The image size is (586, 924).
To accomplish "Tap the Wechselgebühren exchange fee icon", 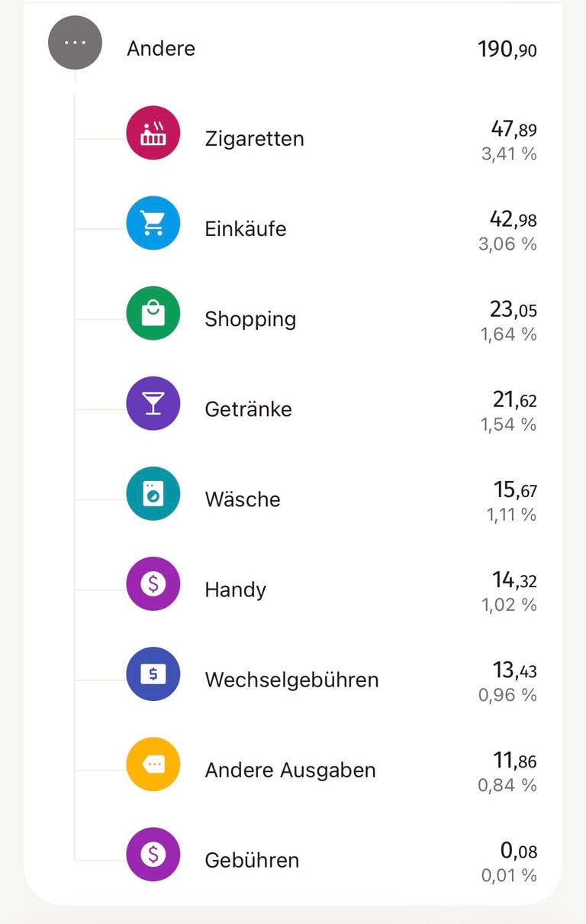I will [x=153, y=674].
